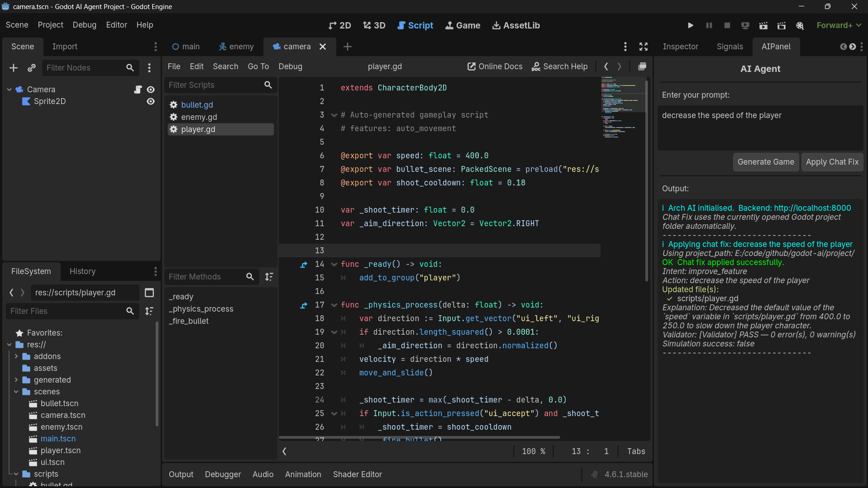Instantiate child scene link icon
This screenshot has width=868, height=488.
[31, 68]
